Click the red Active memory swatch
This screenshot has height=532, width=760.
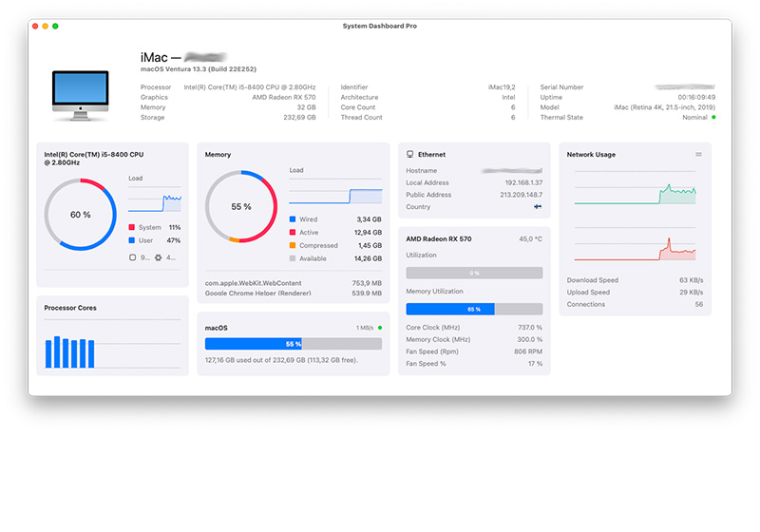[293, 232]
